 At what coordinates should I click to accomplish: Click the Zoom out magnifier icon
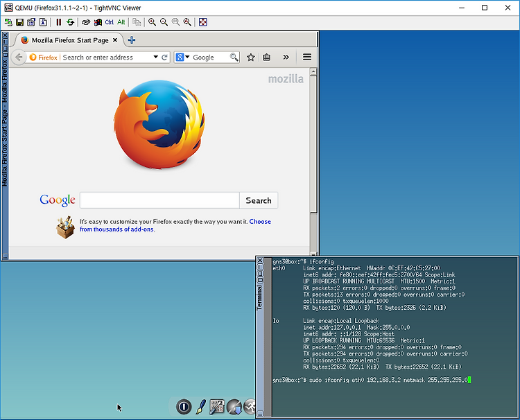pos(164,22)
